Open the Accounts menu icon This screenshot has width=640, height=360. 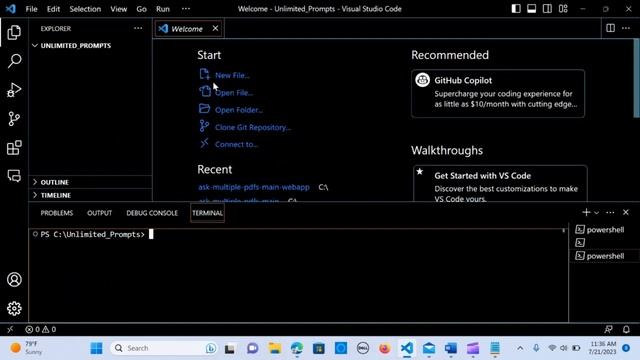[14, 280]
